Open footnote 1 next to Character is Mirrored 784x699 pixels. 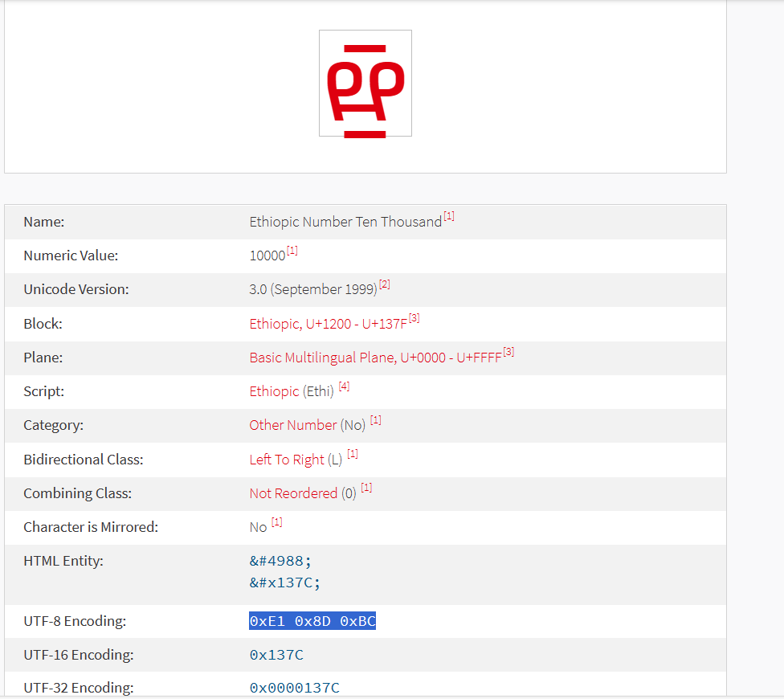pos(276,522)
